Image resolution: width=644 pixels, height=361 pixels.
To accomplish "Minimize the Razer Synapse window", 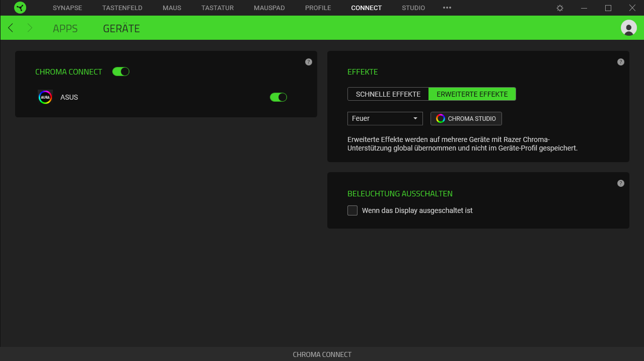I will pos(584,8).
